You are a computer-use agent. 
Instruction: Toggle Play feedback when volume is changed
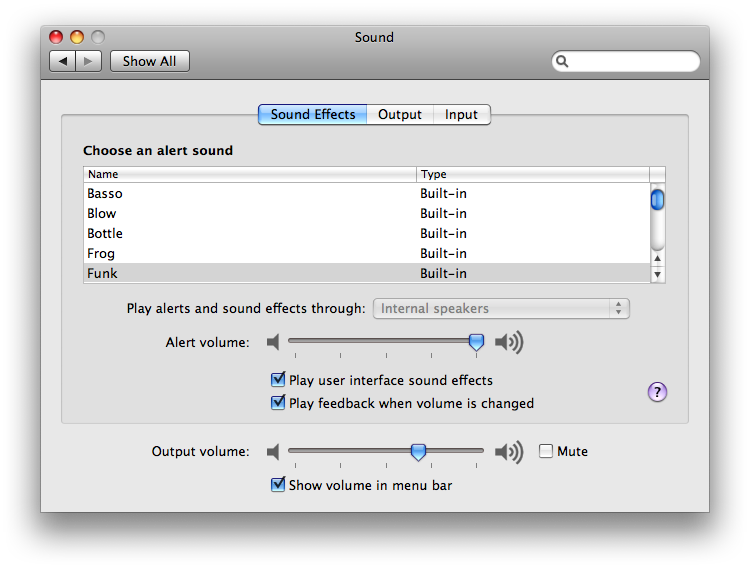(278, 402)
